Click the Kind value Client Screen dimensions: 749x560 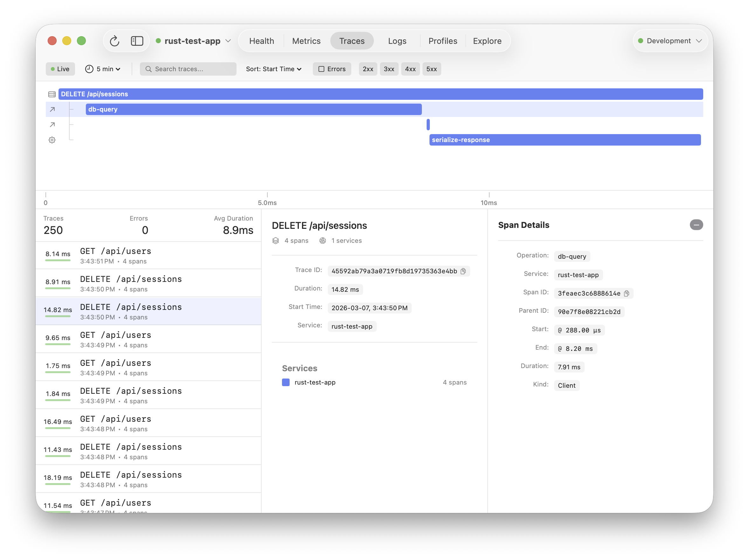(567, 386)
